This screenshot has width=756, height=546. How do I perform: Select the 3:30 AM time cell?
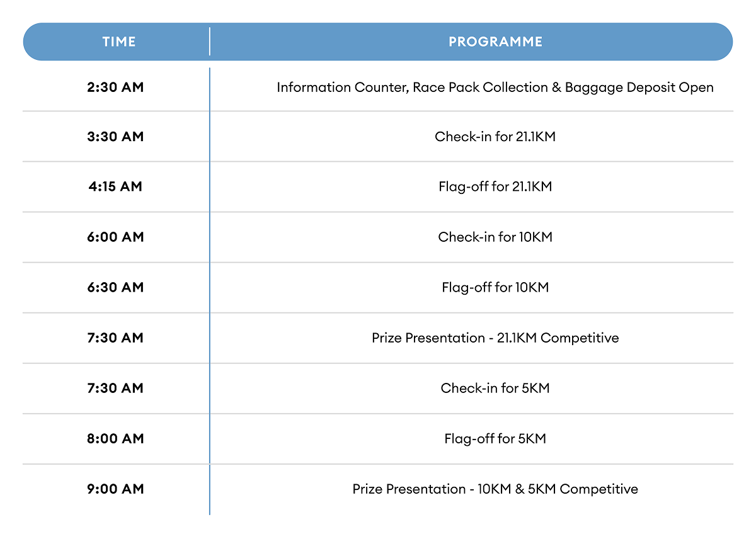pyautogui.click(x=115, y=137)
